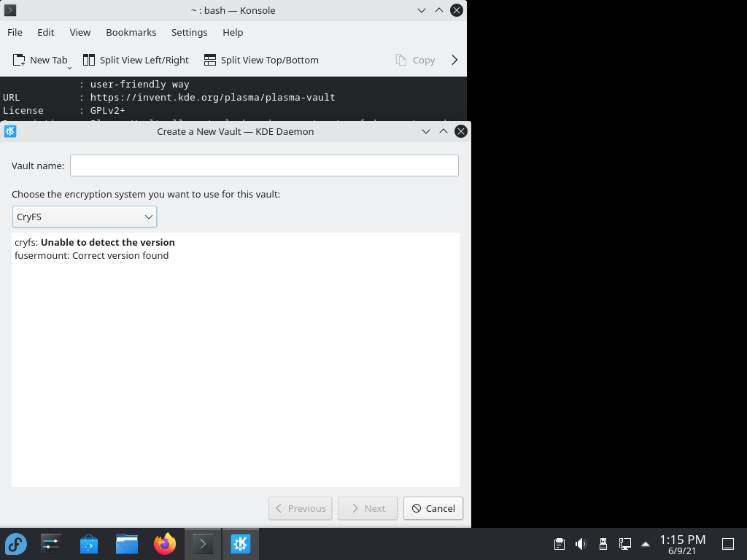Image resolution: width=747 pixels, height=560 pixels.
Task: Open the clipboard tray icon
Action: (x=560, y=544)
